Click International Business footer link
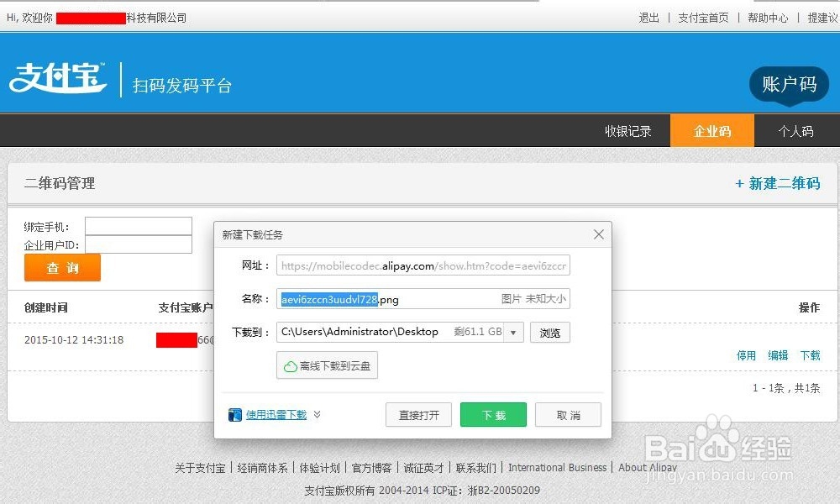 pyautogui.click(x=557, y=468)
